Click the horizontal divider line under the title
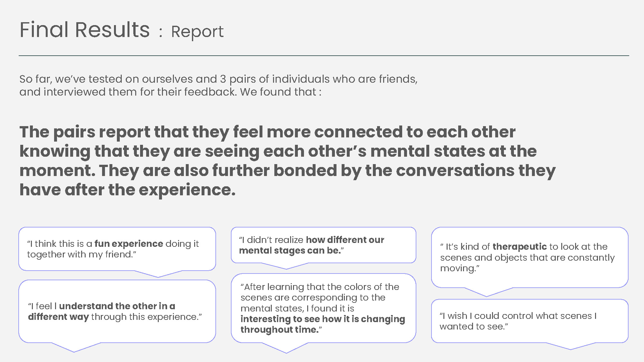Image resolution: width=644 pixels, height=362 pixels. click(x=324, y=56)
